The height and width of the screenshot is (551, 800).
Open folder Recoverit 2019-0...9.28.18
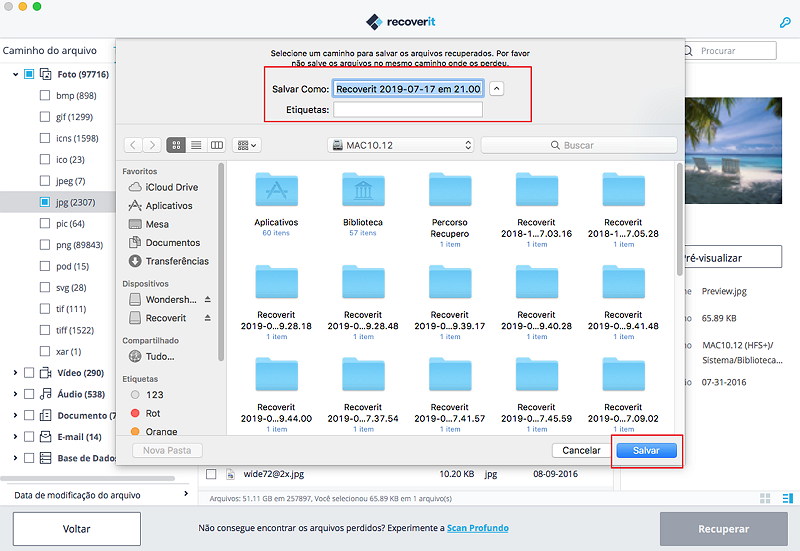click(x=277, y=282)
